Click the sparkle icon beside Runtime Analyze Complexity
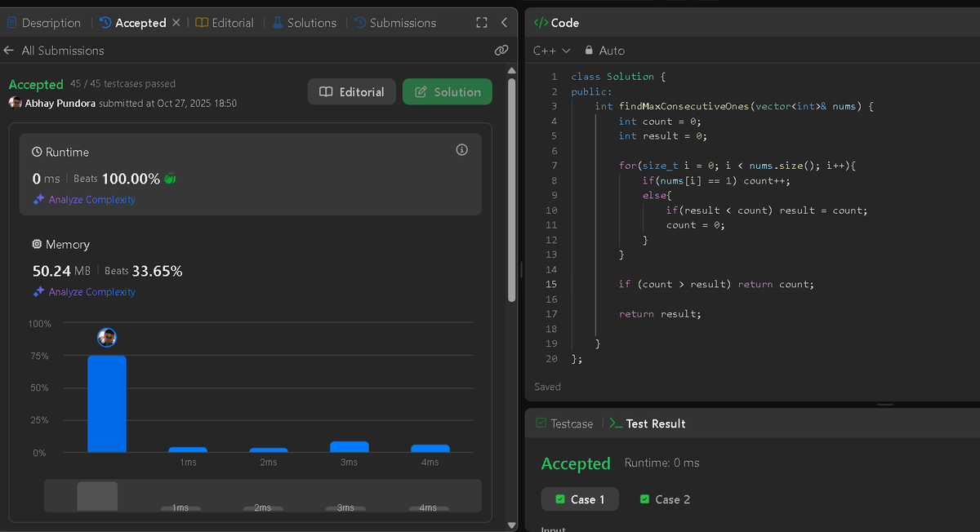Viewport: 980px width, 532px height. pyautogui.click(x=38, y=200)
